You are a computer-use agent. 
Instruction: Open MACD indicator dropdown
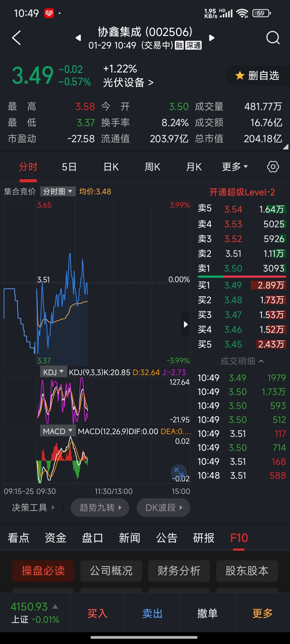tap(58, 431)
